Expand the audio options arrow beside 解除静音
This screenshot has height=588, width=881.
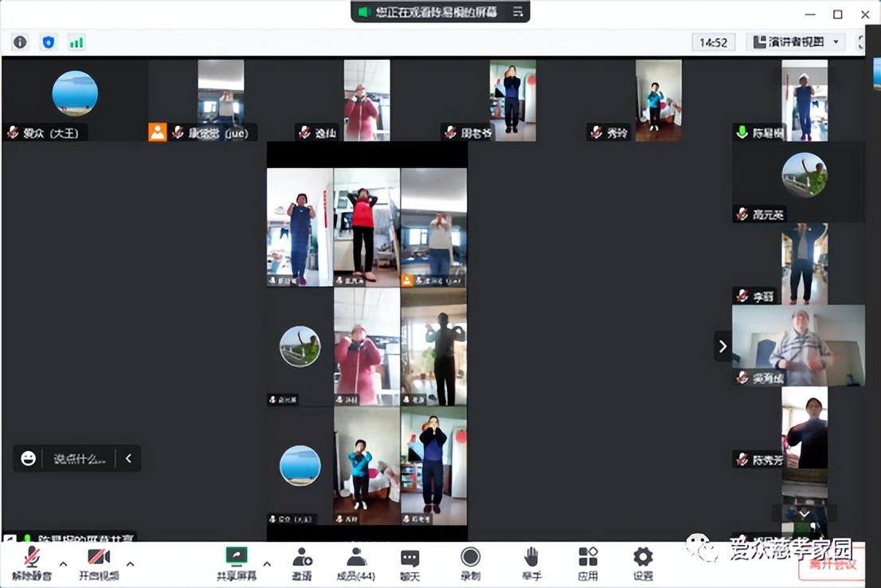pos(64,564)
